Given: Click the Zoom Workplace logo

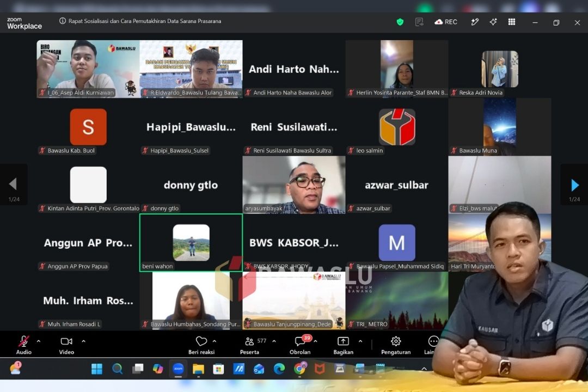Looking at the screenshot, I should 24,23.
